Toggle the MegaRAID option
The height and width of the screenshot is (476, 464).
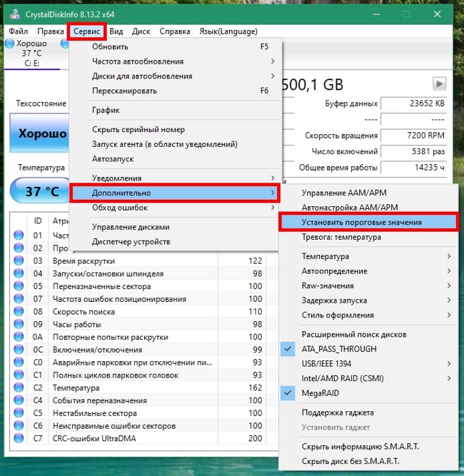368,393
